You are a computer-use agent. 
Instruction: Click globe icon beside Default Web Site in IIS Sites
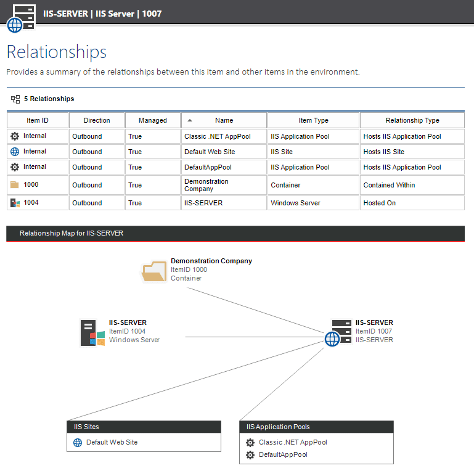click(x=78, y=443)
